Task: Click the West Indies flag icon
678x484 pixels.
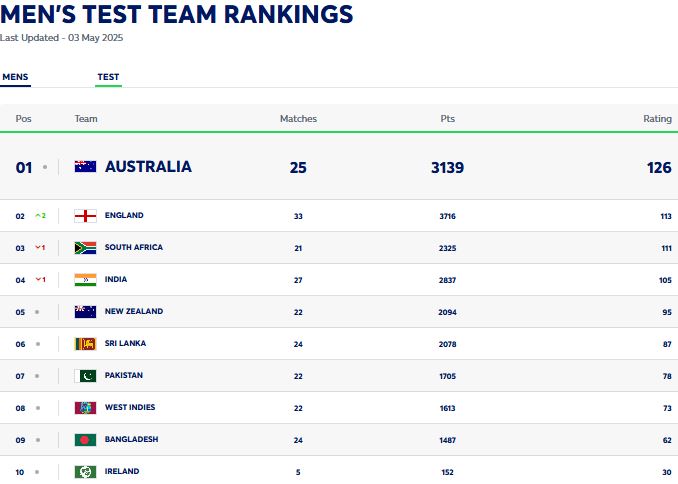Action: click(85, 408)
